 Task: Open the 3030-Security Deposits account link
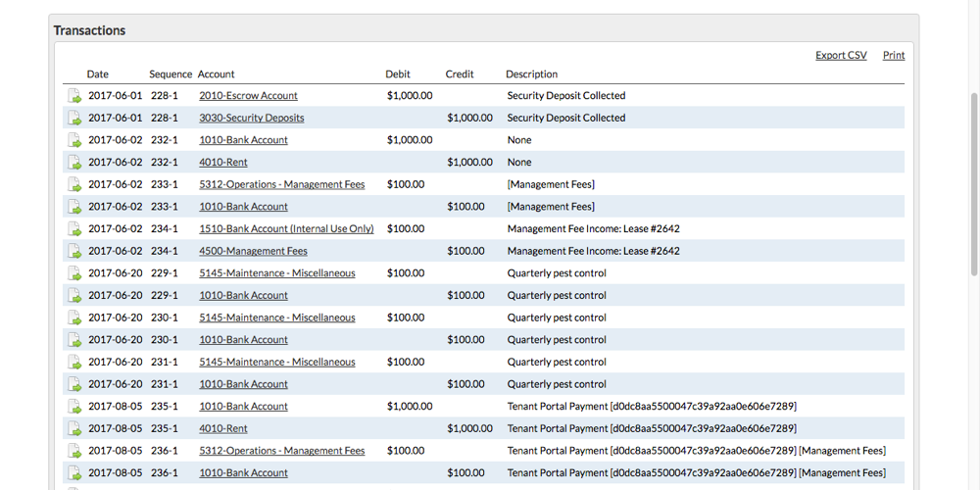click(x=251, y=118)
